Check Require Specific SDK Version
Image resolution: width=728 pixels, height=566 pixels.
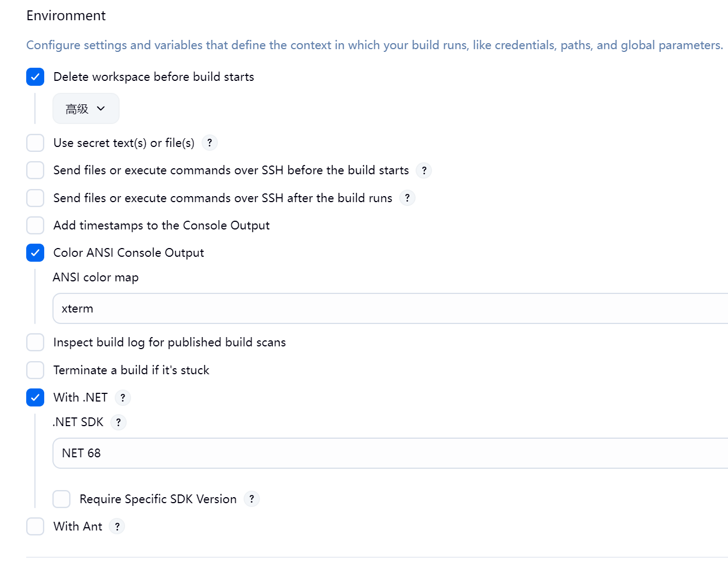62,499
